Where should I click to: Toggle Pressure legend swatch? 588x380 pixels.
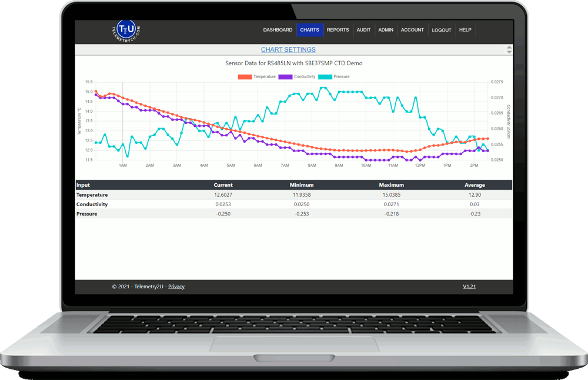[x=325, y=77]
